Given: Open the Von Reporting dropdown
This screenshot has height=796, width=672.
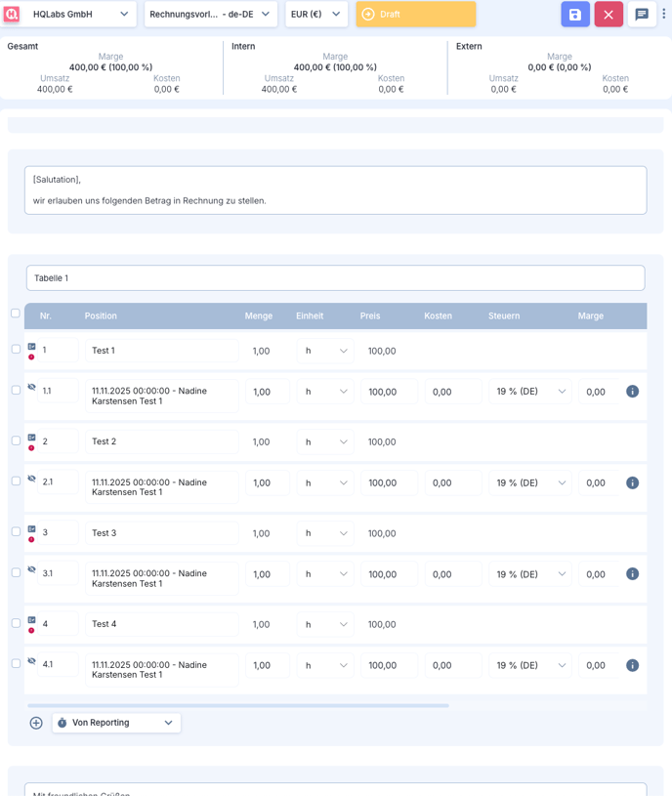Looking at the screenshot, I should click(x=116, y=723).
